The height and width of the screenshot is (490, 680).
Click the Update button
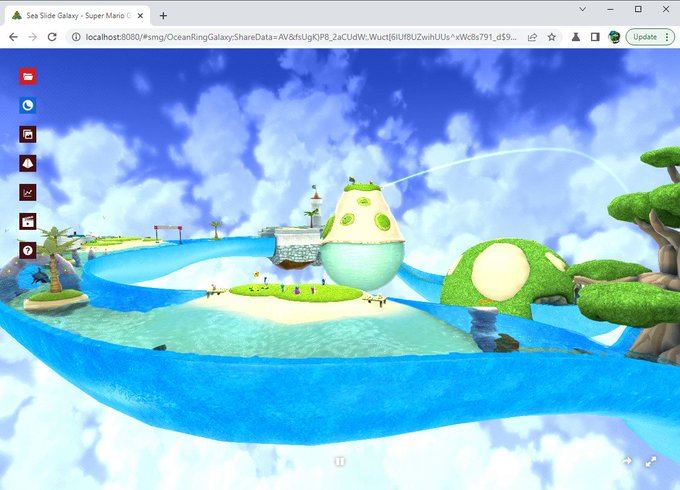pyautogui.click(x=645, y=37)
